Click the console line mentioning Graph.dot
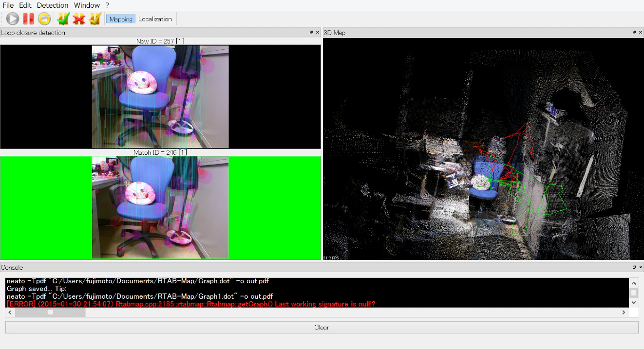644x349 pixels. pos(137,281)
